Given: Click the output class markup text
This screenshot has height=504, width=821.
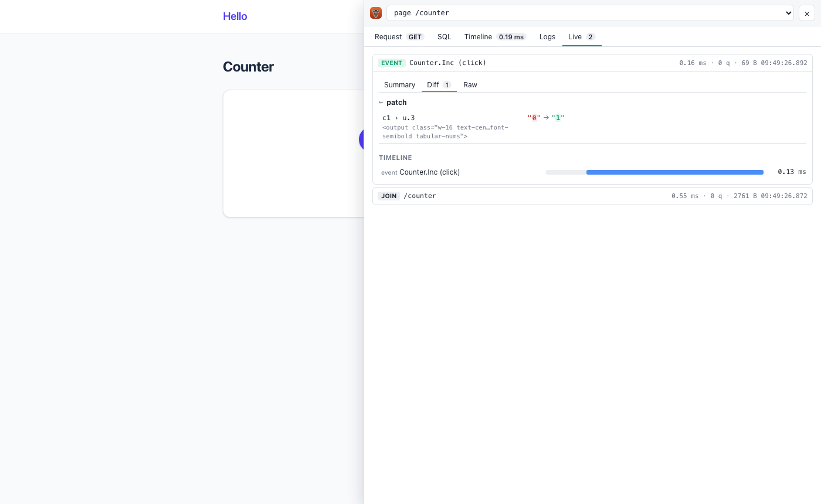Looking at the screenshot, I should (445, 132).
